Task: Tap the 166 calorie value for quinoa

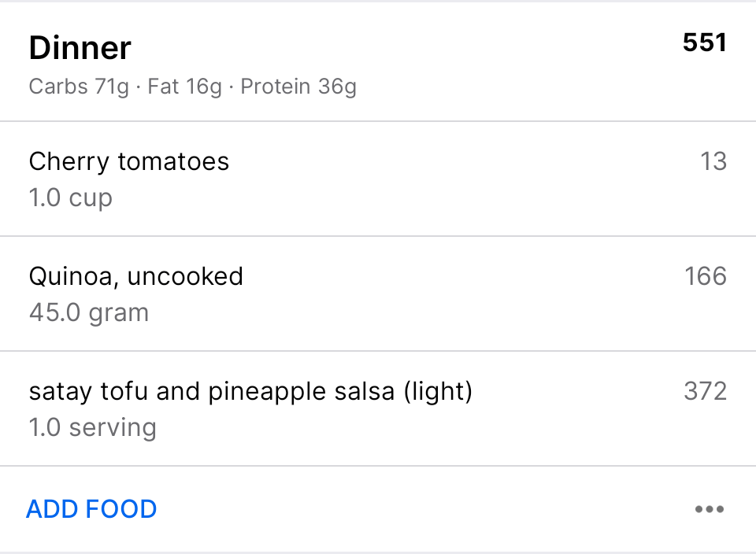Action: (705, 276)
